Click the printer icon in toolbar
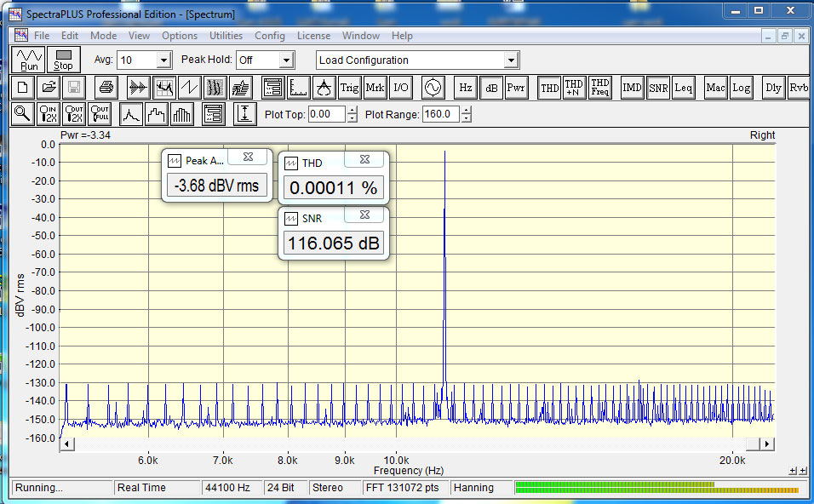 pos(106,87)
